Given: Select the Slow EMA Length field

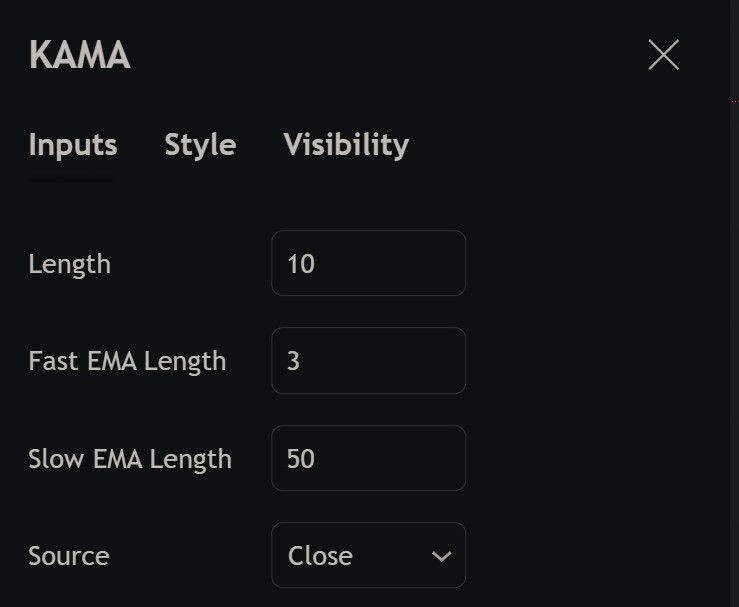Looking at the screenshot, I should [368, 458].
